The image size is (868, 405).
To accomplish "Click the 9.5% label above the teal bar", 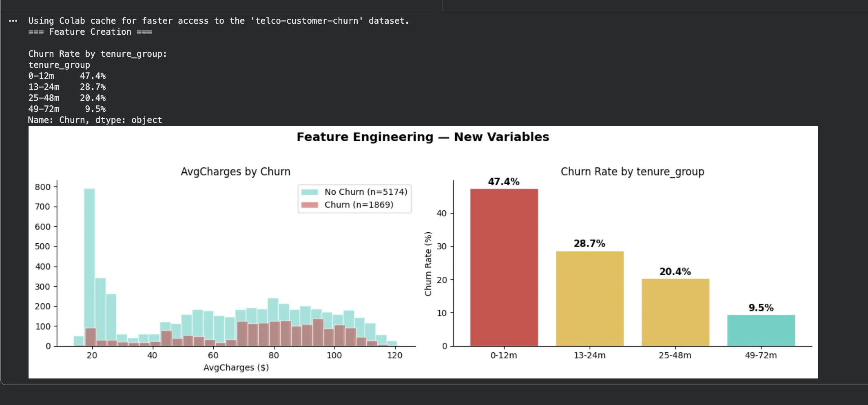I will point(761,308).
